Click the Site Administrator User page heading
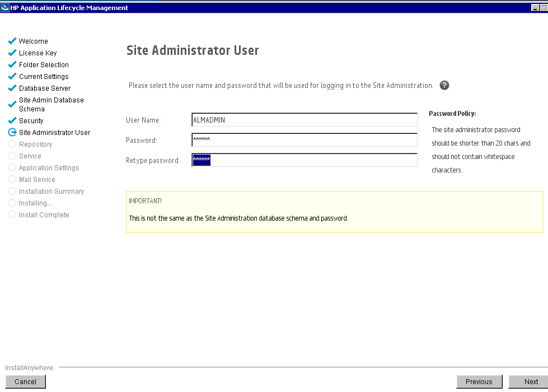Viewport: 548px width, 392px height. click(193, 50)
